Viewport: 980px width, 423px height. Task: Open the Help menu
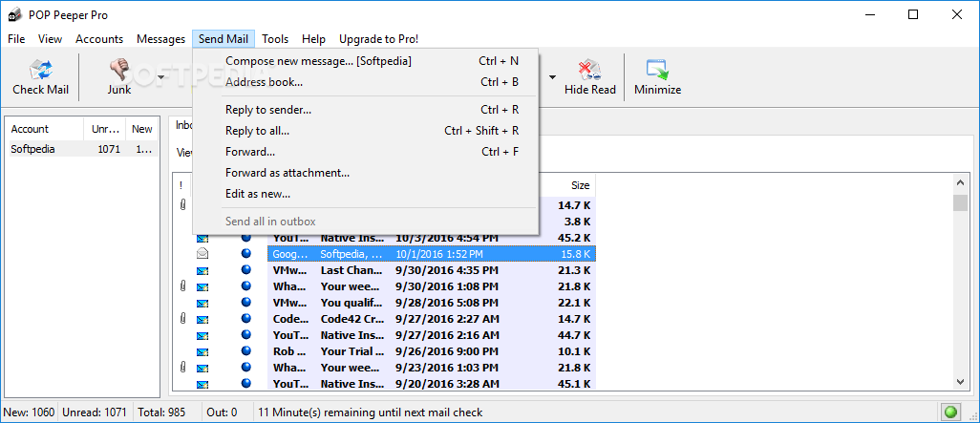[313, 39]
